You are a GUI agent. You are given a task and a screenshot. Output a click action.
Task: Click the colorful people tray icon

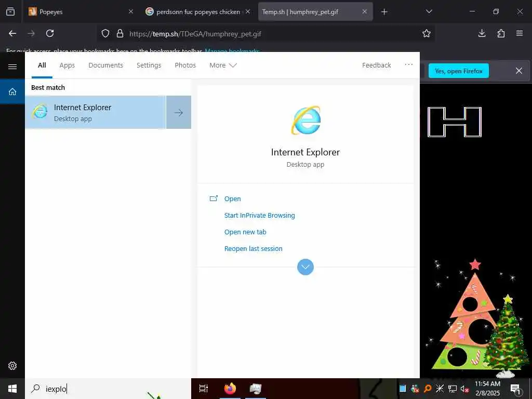tap(415, 389)
